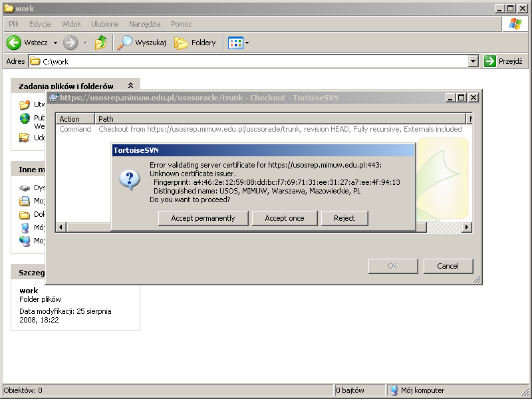
Task: Click Mój komputer icon in status bar
Action: pos(394,390)
